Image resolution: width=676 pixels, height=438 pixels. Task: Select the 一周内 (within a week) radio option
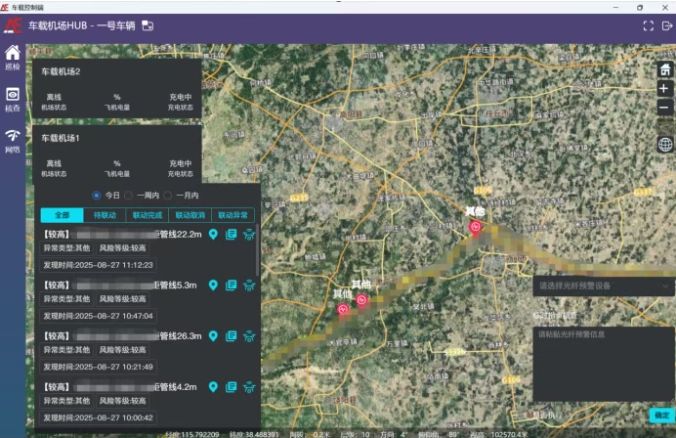click(x=128, y=195)
